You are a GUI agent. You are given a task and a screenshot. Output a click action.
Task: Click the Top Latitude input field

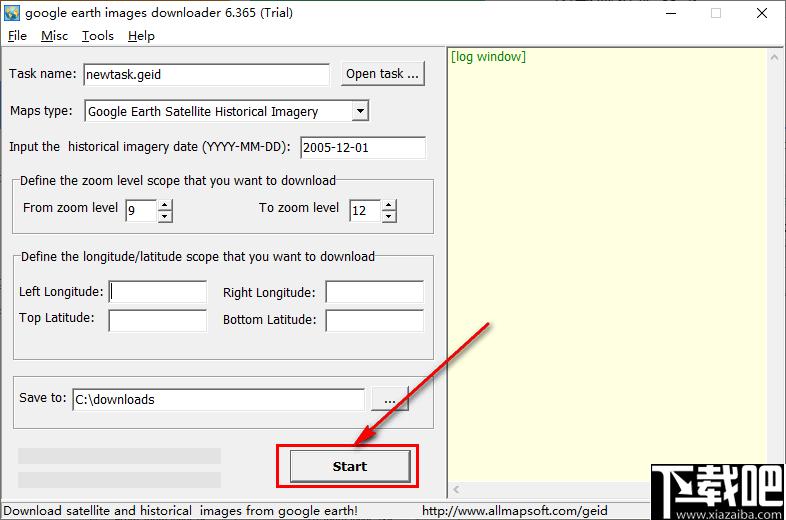point(157,320)
